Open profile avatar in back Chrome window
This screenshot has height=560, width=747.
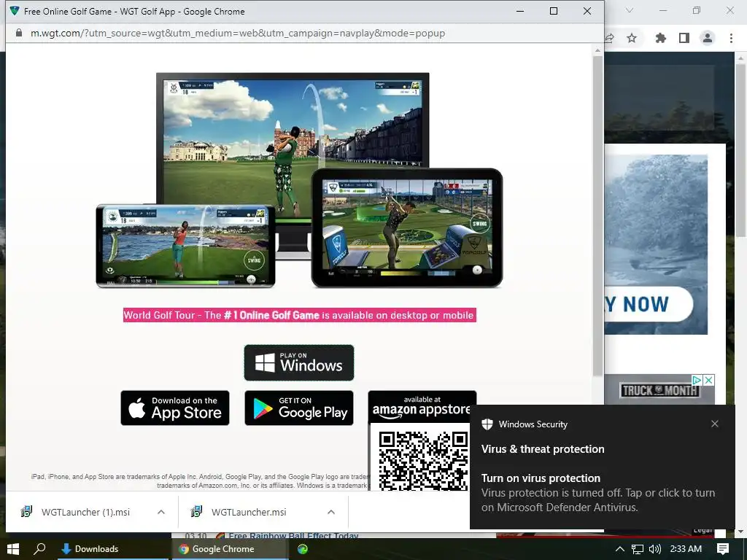point(708,38)
